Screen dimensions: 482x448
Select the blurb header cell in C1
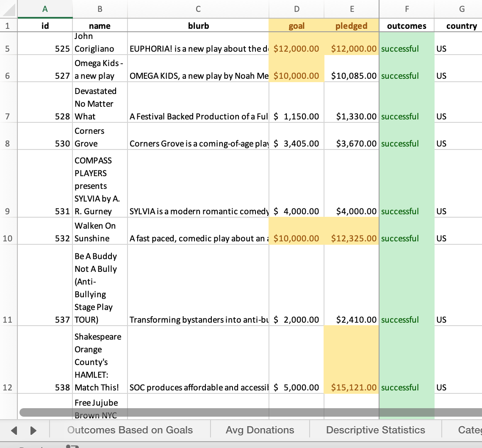tap(198, 25)
